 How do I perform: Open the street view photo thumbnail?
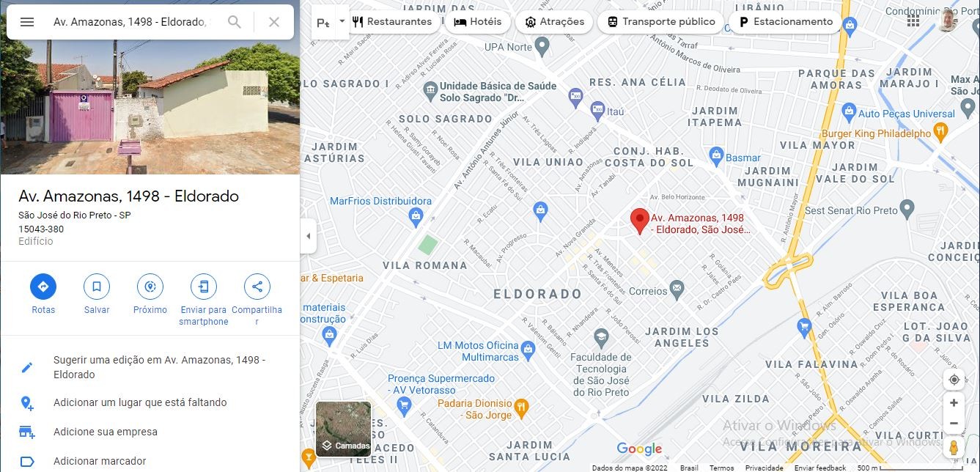[x=150, y=87]
